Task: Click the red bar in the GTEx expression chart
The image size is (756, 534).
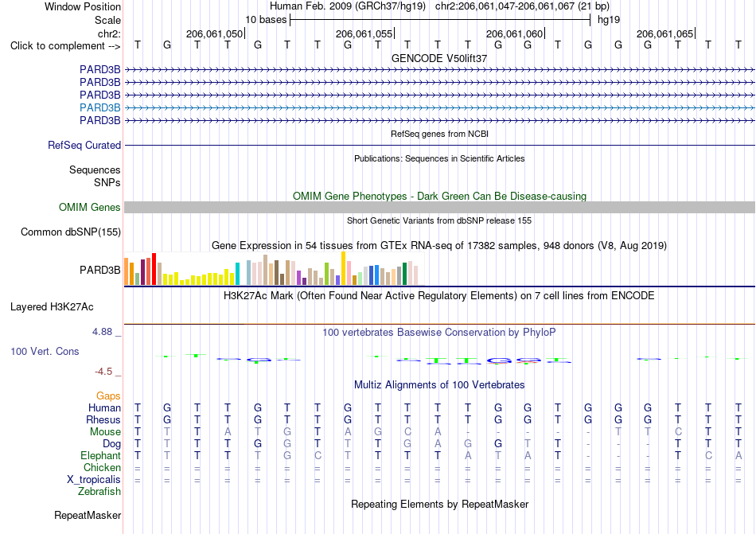Action: (x=154, y=269)
